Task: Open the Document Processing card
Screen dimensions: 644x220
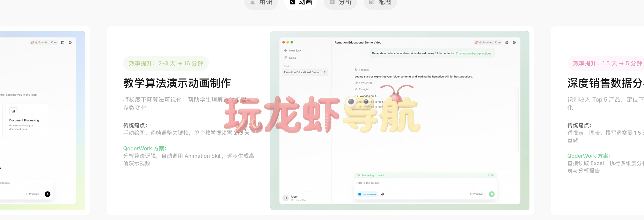Action: tap(27, 121)
